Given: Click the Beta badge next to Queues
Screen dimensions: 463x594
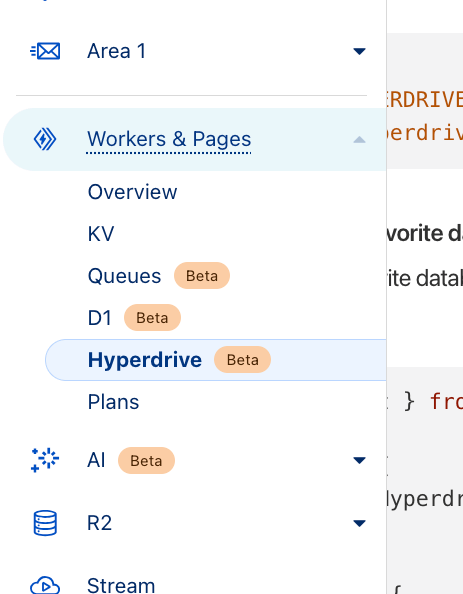Looking at the screenshot, I should click(x=202, y=276).
